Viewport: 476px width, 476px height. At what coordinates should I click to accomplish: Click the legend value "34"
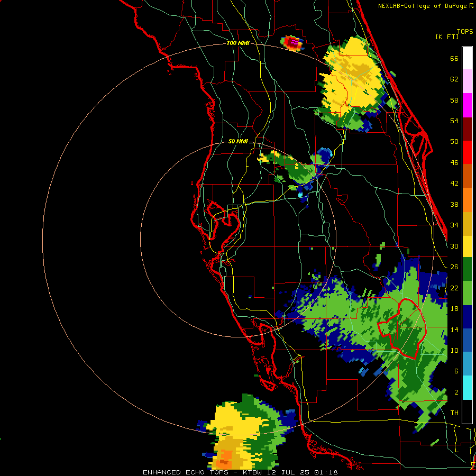[x=454, y=225]
